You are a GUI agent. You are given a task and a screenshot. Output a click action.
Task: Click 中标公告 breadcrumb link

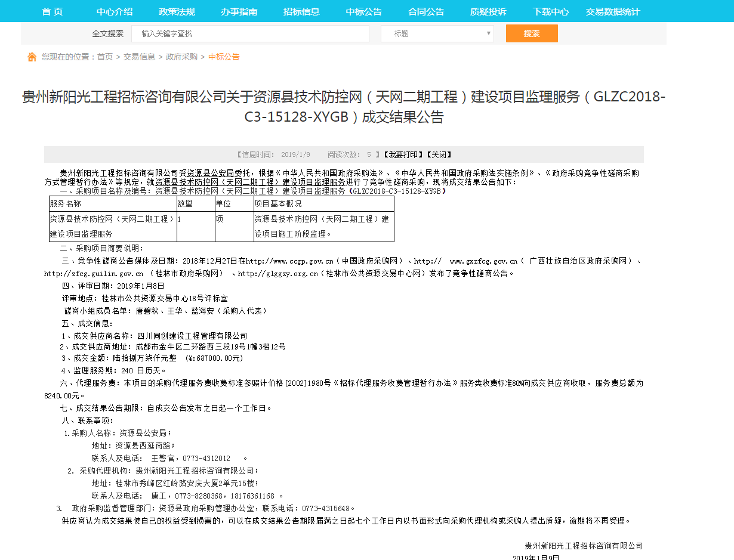coord(224,57)
